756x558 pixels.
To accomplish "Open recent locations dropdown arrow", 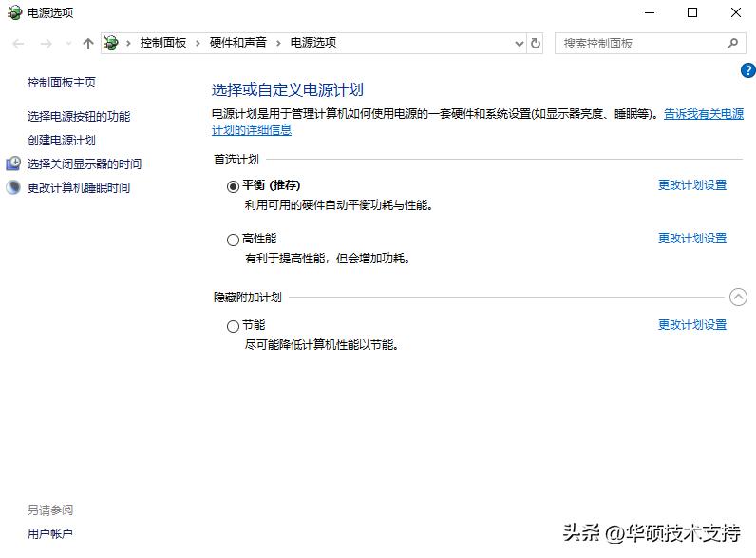I will pyautogui.click(x=68, y=44).
